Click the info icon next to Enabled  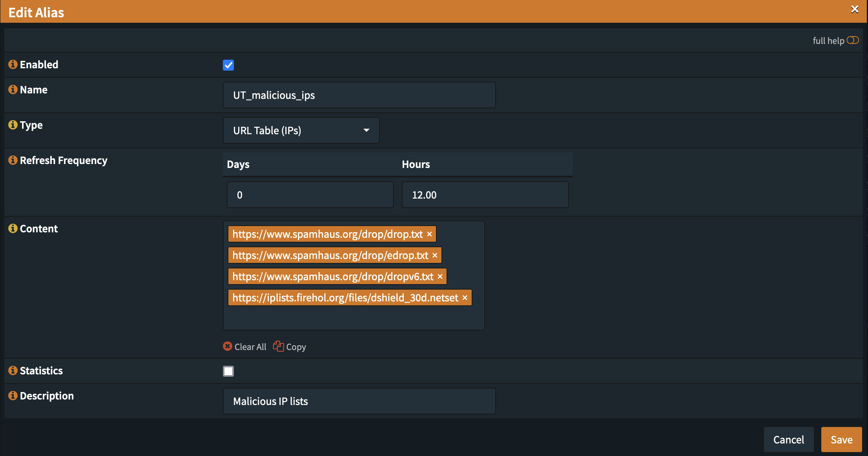coord(13,64)
